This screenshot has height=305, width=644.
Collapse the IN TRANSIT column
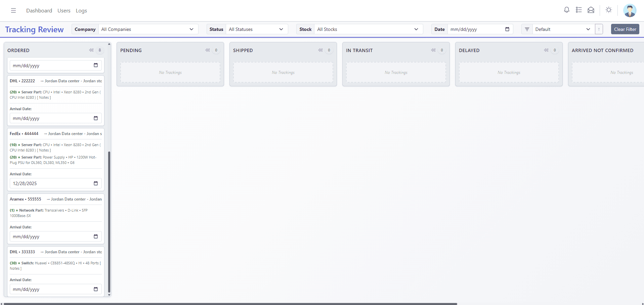(433, 50)
